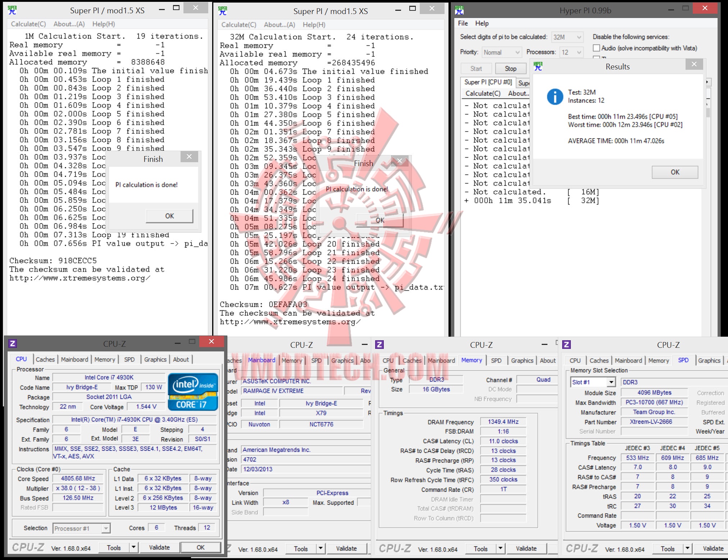The width and height of the screenshot is (728, 560).
Task: Enable Audio service checkbox in Hyper PI
Action: (x=596, y=48)
